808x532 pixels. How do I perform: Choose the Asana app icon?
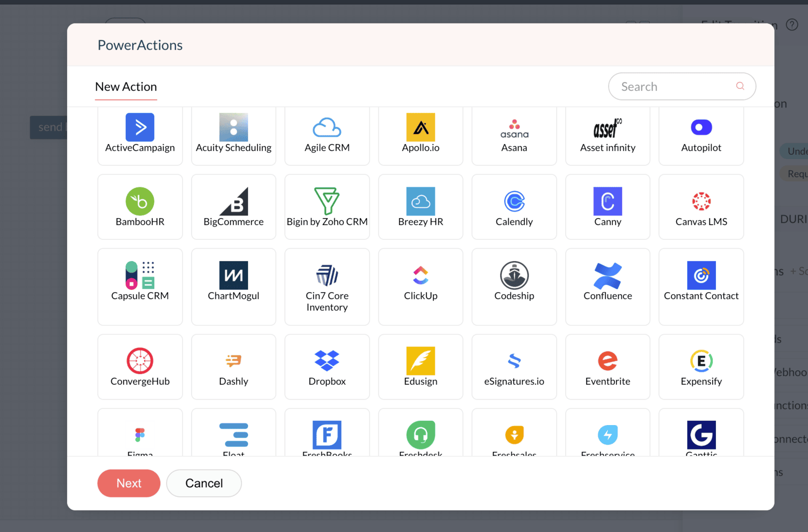pos(514,129)
